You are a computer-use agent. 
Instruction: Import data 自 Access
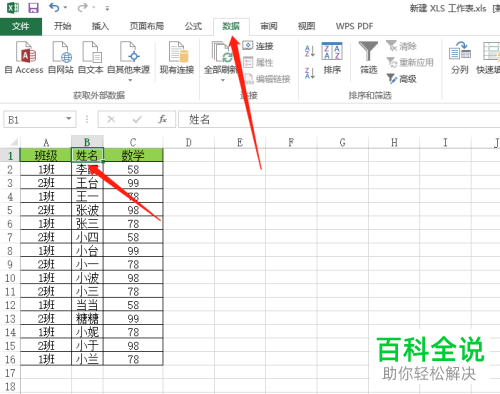pyautogui.click(x=24, y=57)
